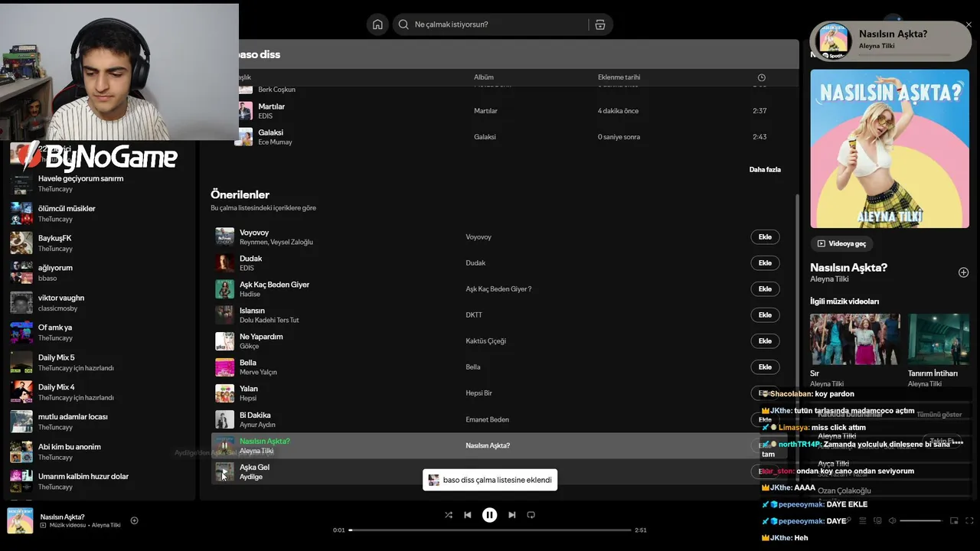Open the Browse icon beside the search field
This screenshot has width=980, height=551.
tap(600, 24)
